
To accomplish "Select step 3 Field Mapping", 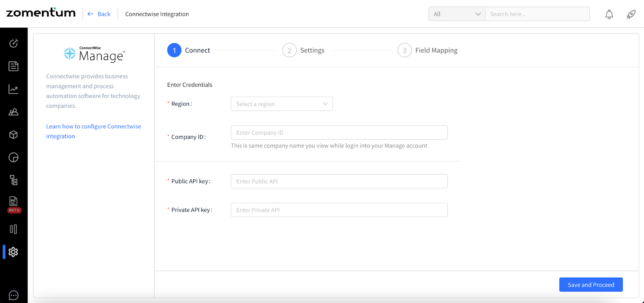I will (x=427, y=50).
